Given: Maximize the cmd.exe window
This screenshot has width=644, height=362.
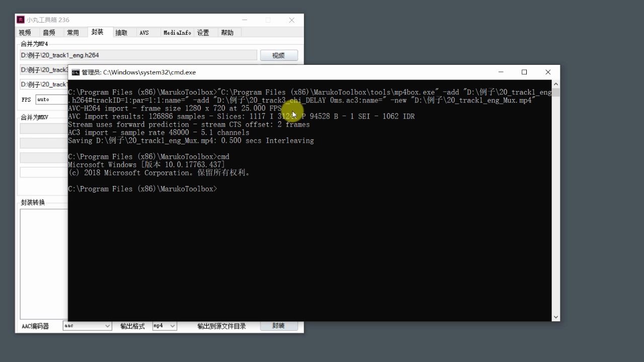Looking at the screenshot, I should pos(524,72).
